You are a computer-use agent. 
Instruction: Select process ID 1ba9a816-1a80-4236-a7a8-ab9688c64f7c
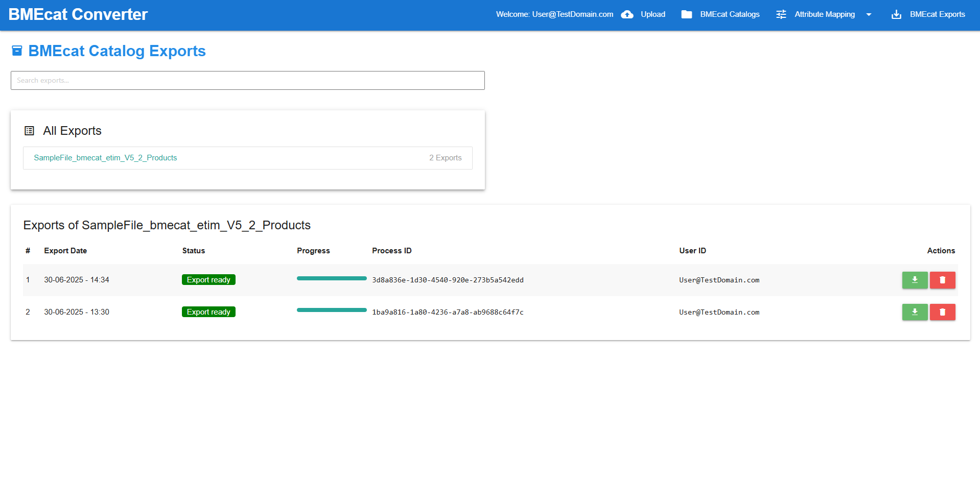click(x=448, y=312)
